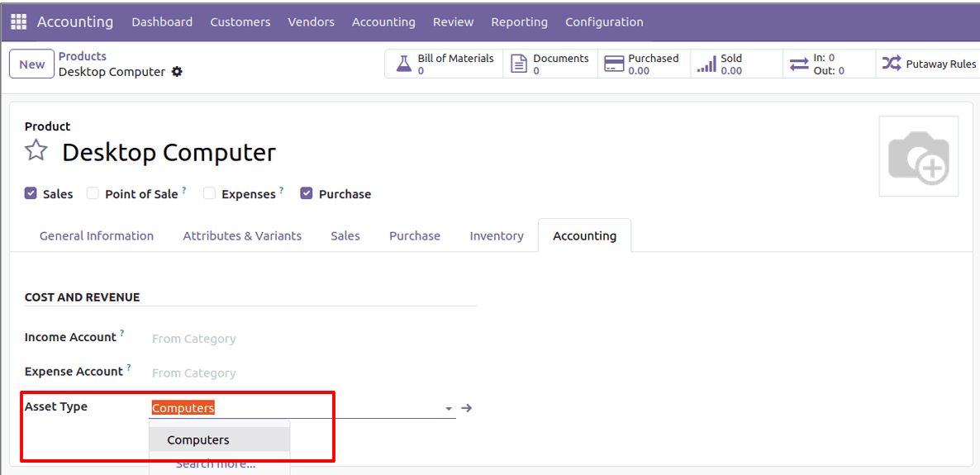Click the Accounting app title

[75, 21]
